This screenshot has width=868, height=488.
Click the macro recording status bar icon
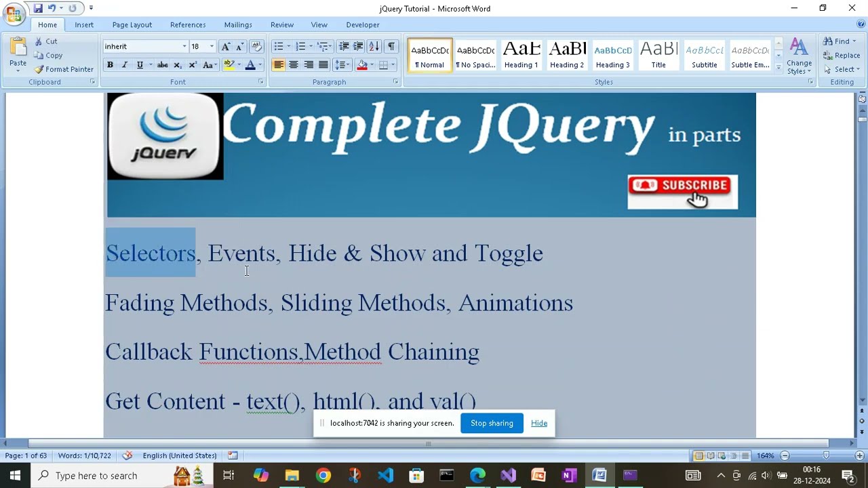[233, 455]
